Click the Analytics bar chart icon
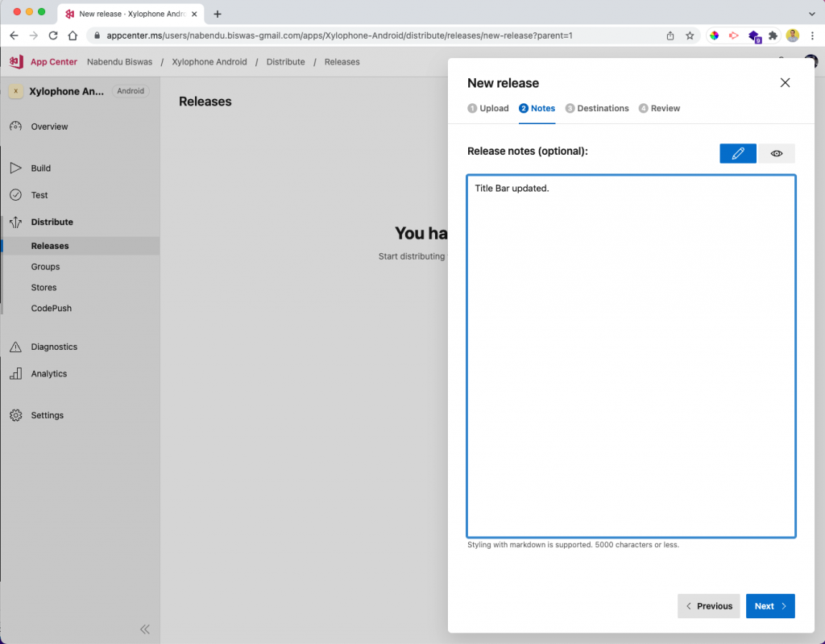 [16, 373]
